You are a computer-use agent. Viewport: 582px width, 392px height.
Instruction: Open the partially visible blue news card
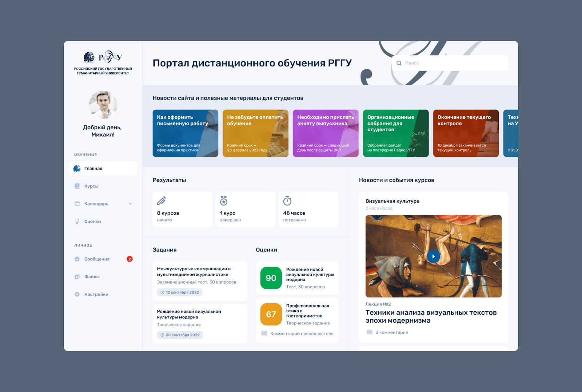point(511,133)
